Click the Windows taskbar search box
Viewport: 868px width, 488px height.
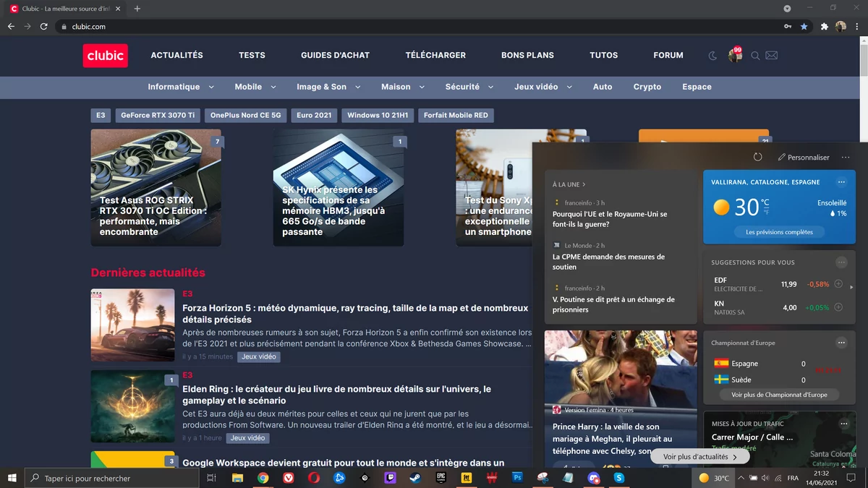pyautogui.click(x=111, y=478)
